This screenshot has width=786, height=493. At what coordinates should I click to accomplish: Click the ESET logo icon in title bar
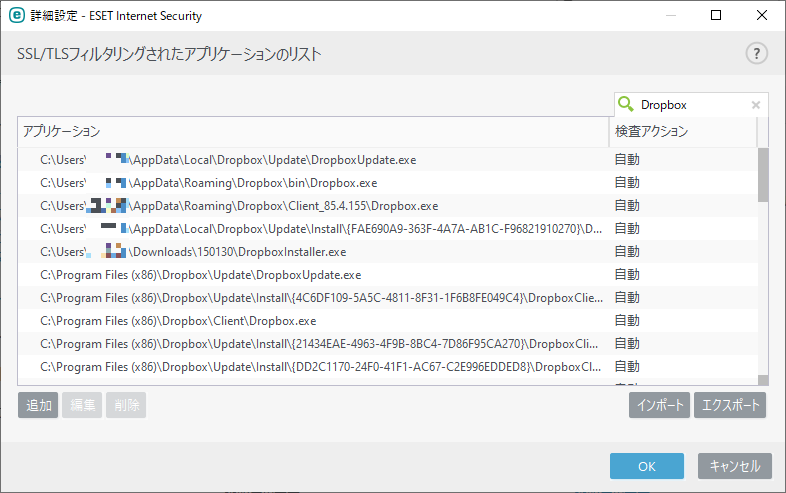(17, 16)
